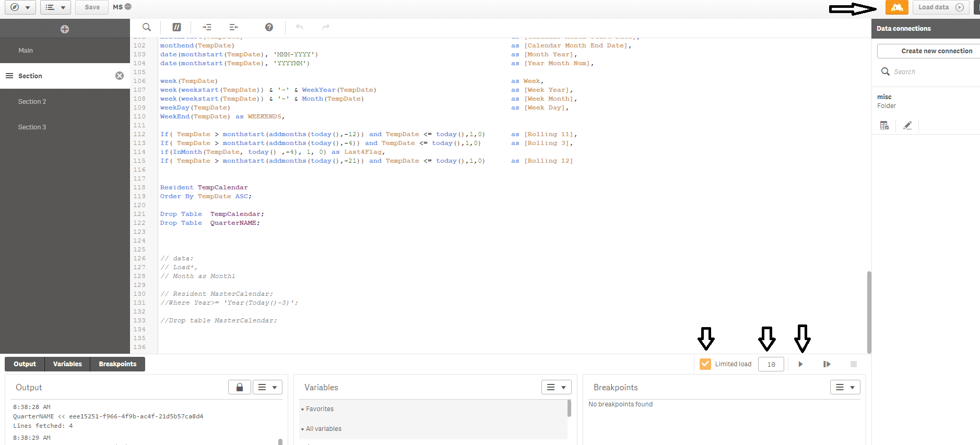Click the Save button
The image size is (980, 445).
pyautogui.click(x=92, y=7)
